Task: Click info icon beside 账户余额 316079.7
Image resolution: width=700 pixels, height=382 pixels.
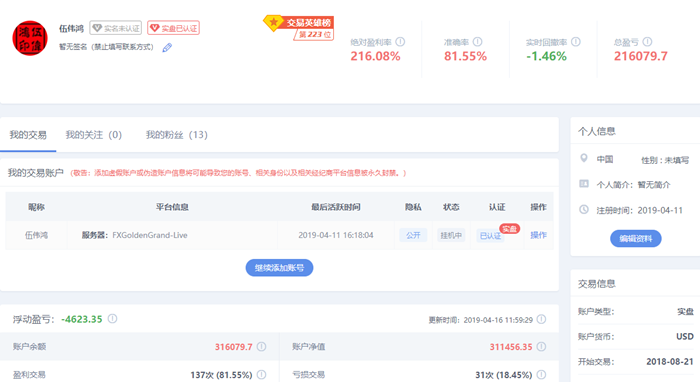Action: (x=262, y=346)
